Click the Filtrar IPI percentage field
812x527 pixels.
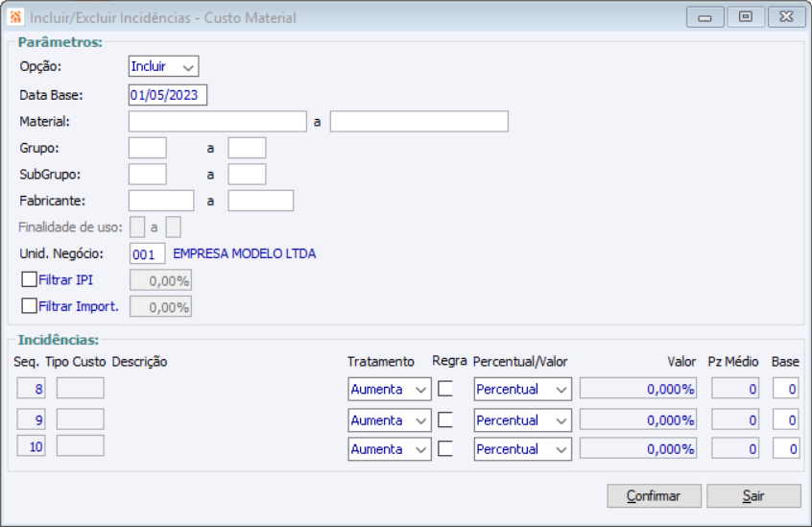tap(160, 280)
